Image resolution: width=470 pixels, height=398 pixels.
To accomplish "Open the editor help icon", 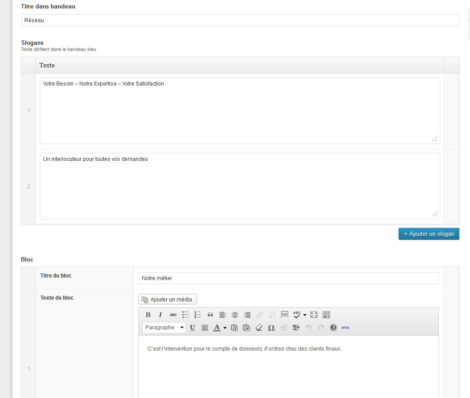I will tap(333, 328).
